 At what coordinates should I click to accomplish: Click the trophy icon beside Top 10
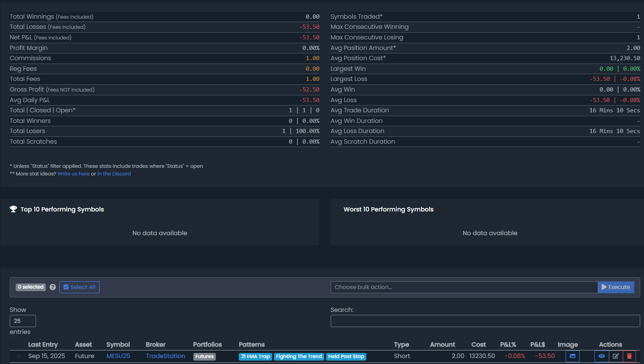point(14,209)
